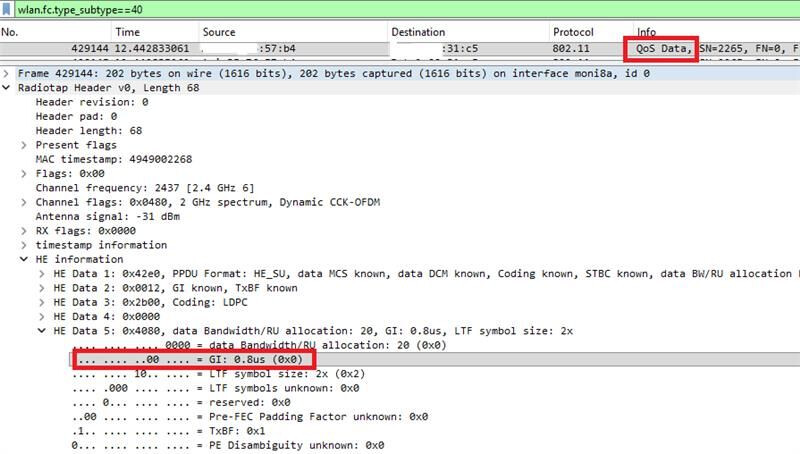Select packet 429144 in the packet list
This screenshot has width=800, height=454.
pos(300,48)
